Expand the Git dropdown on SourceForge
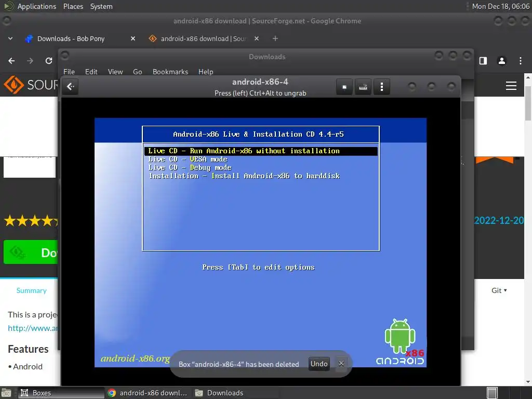 [499, 290]
